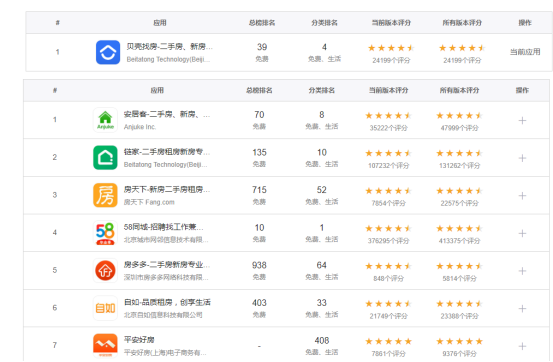Select overall rank 403 of 自如
Image resolution: width=553 pixels, height=362 pixels.
coord(259,303)
